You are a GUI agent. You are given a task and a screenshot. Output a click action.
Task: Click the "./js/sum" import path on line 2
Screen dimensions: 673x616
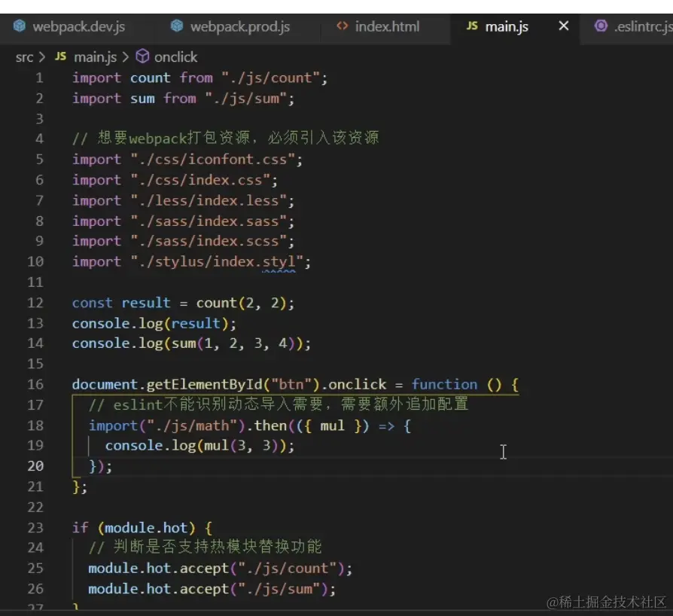point(245,99)
